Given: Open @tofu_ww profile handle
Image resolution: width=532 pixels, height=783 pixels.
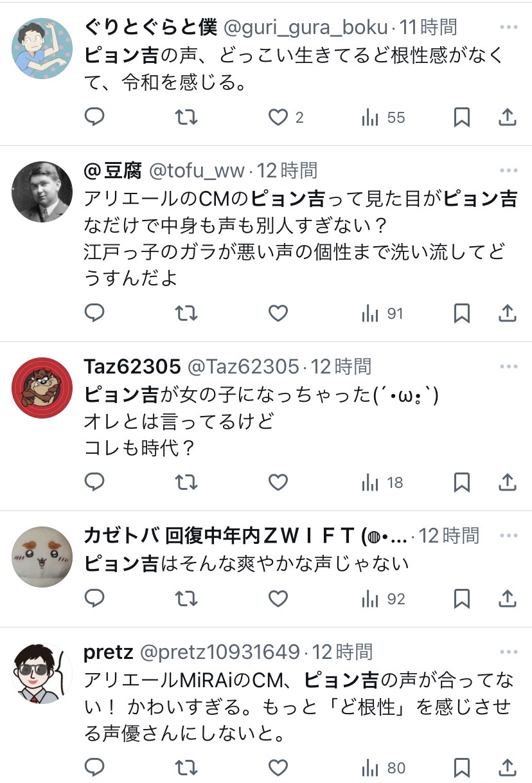Looking at the screenshot, I should pos(197,170).
